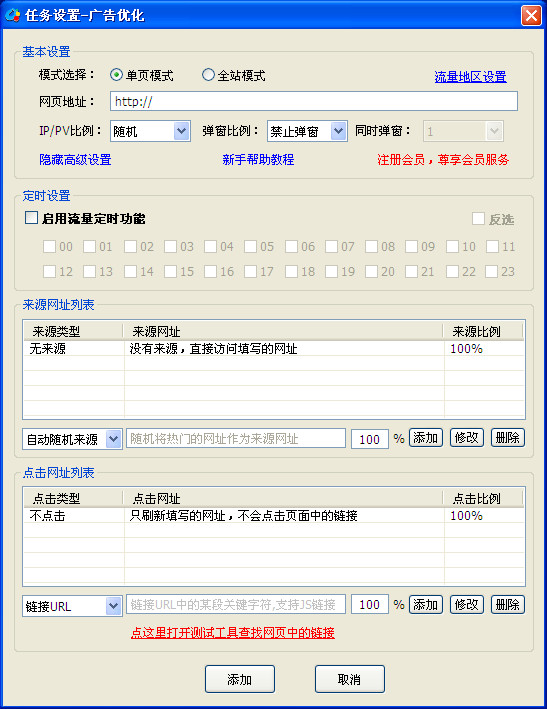Click 来源比例 column header
Screen dimensions: 547x709
(483, 331)
